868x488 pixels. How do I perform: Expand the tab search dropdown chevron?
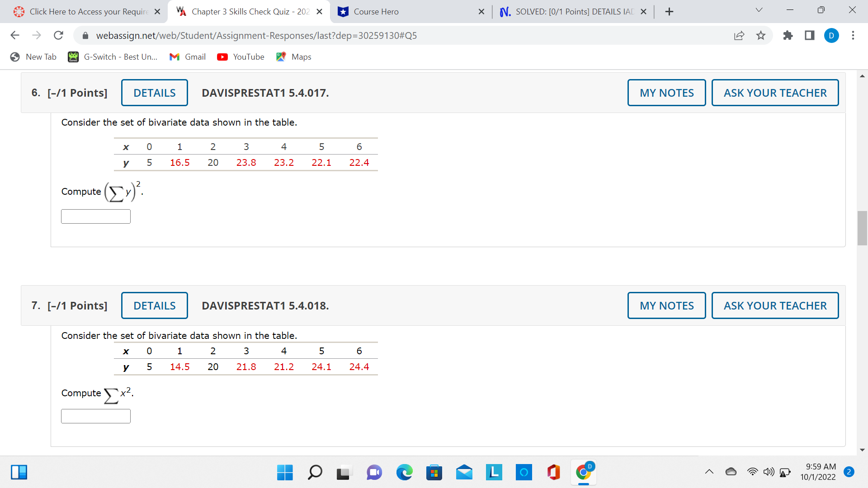[x=759, y=11]
